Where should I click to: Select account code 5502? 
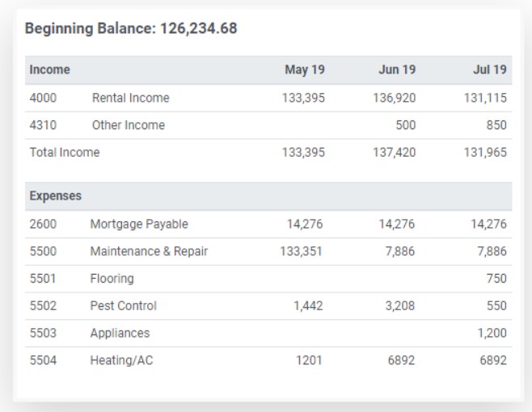43,306
